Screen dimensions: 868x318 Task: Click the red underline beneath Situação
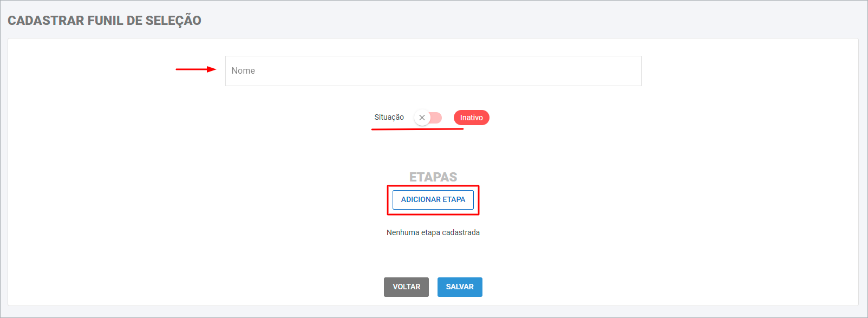pyautogui.click(x=417, y=129)
